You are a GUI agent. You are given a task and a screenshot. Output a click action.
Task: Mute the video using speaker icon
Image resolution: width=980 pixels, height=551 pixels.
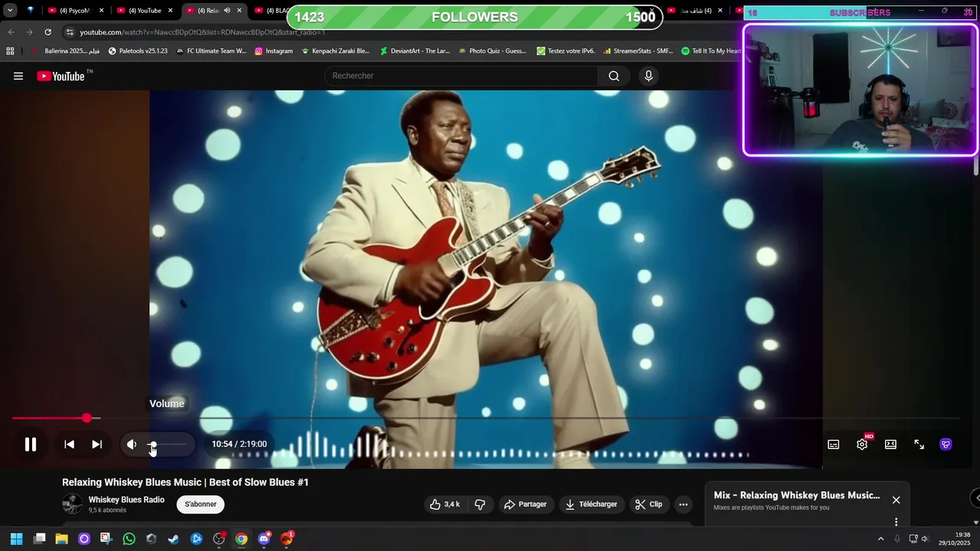(x=132, y=444)
